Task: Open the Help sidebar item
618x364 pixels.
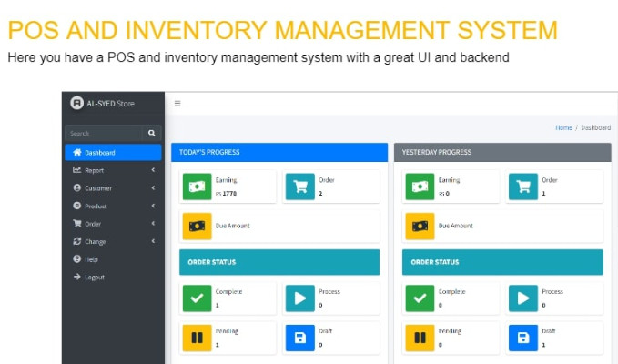Action: 113,259
